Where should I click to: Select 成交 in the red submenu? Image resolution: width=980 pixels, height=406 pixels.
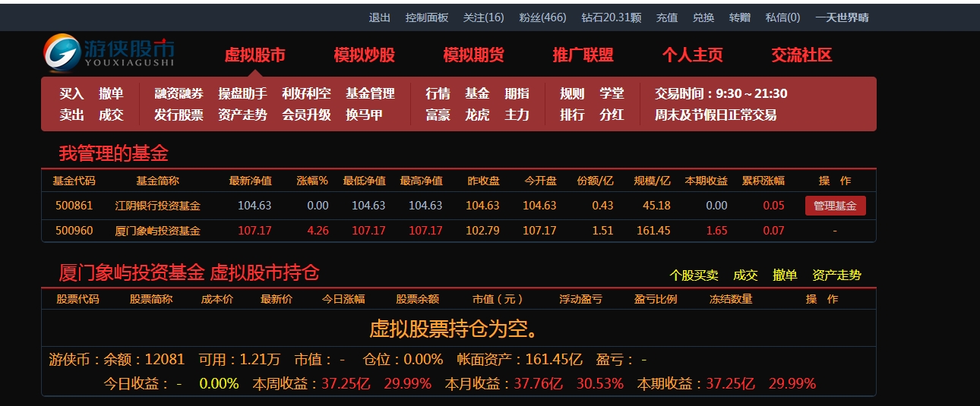tap(111, 115)
